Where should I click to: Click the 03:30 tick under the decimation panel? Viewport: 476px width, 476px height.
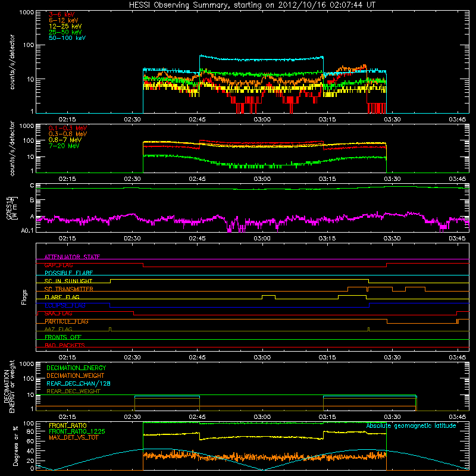coord(392,417)
